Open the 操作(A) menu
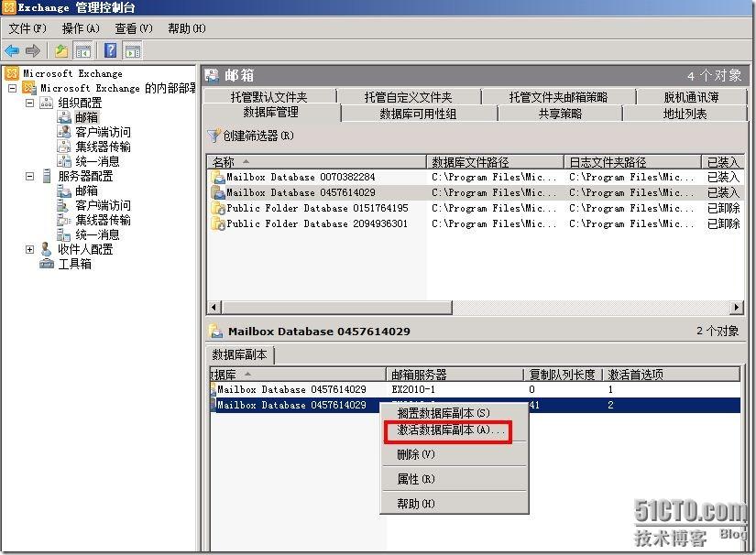 point(81,28)
